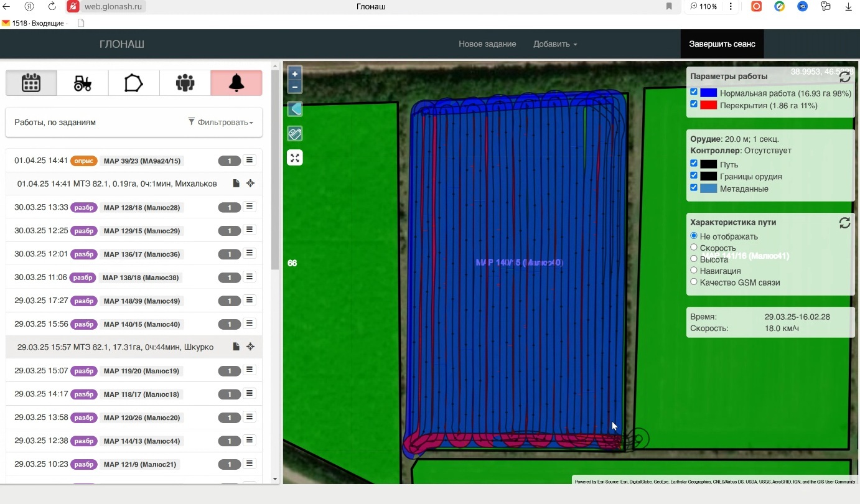Image resolution: width=860 pixels, height=504 pixels.
Task: Select MAP 129/15 (Малюс29) task label
Action: [142, 231]
